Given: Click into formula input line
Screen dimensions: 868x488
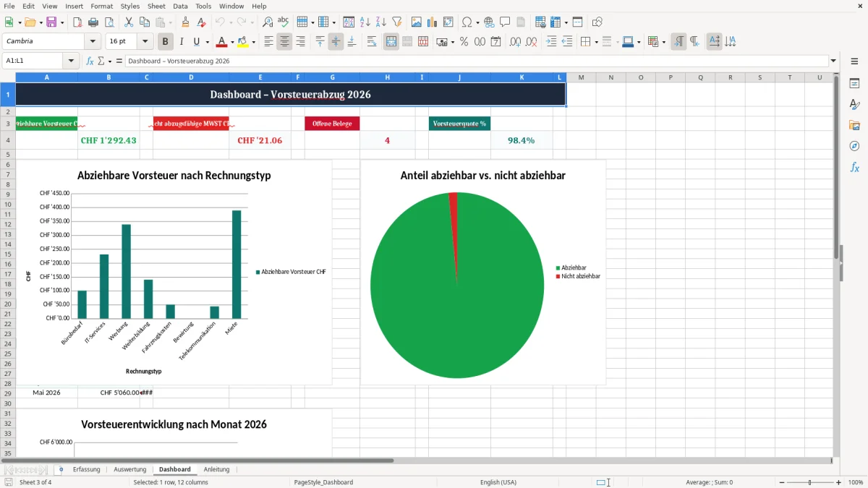Looking at the screenshot, I should pyautogui.click(x=477, y=61).
